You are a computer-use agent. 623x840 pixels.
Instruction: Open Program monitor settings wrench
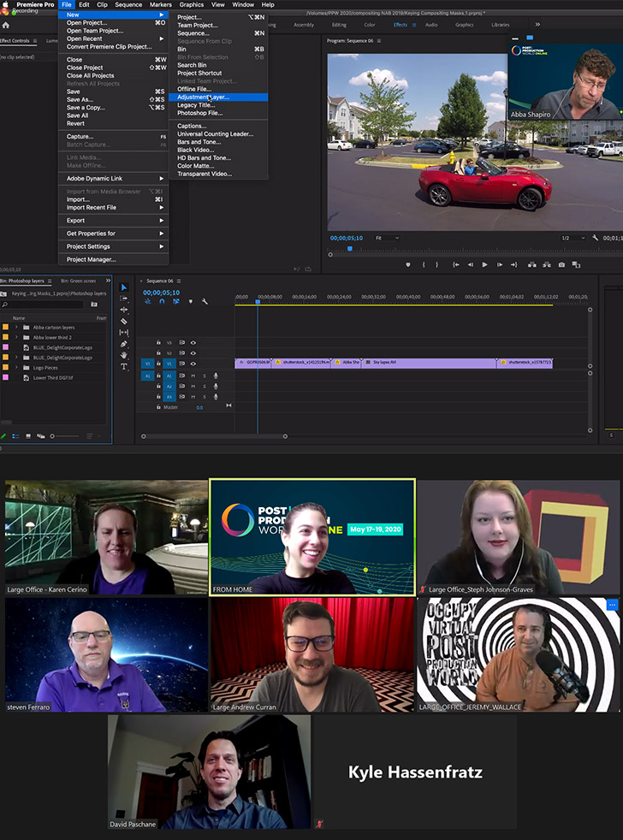coord(595,237)
